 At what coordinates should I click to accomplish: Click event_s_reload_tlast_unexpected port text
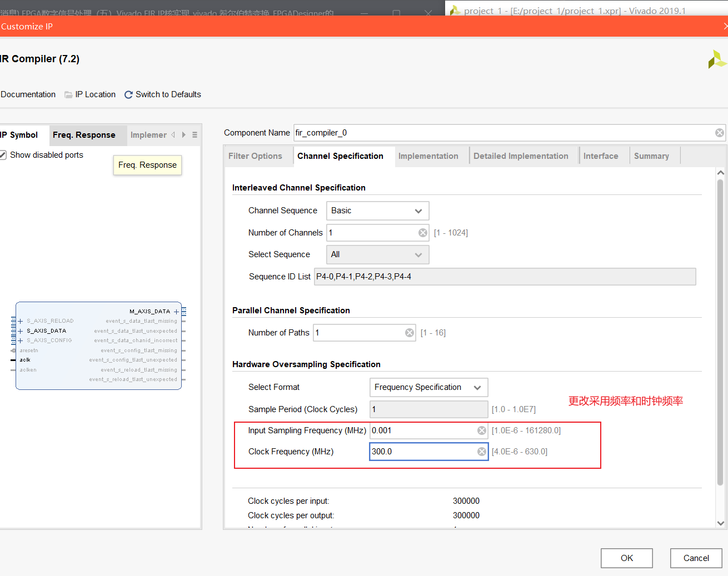(133, 379)
